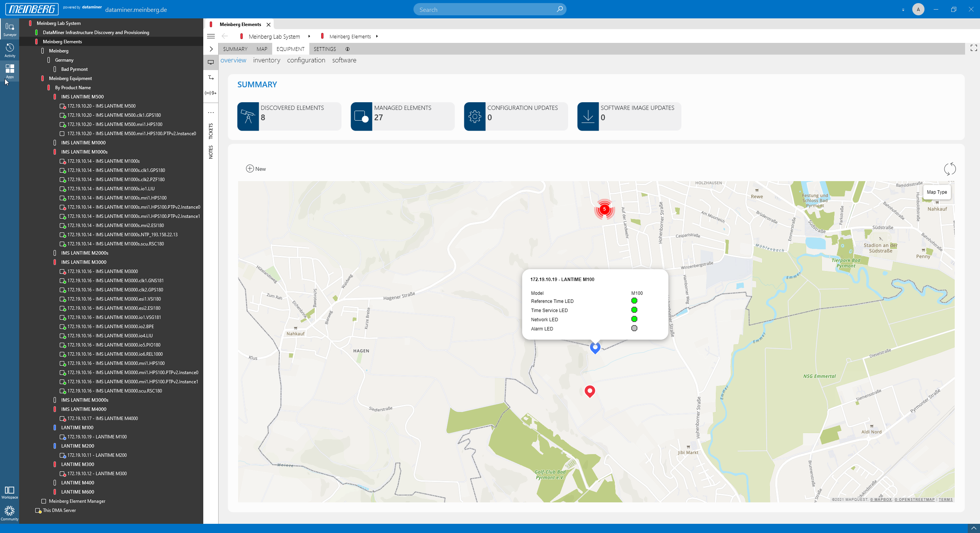Select the overview sub-tab
980x533 pixels.
coord(233,60)
